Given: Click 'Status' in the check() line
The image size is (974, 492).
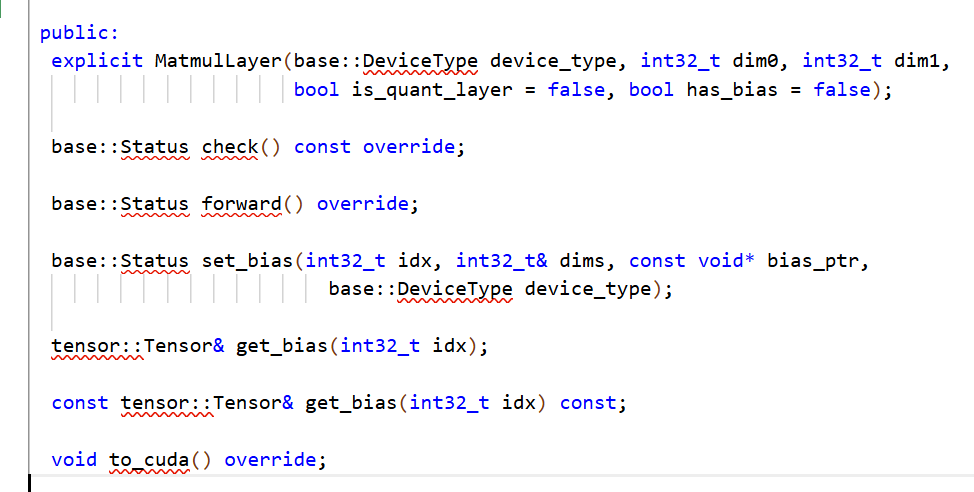Looking at the screenshot, I should pos(155,147).
